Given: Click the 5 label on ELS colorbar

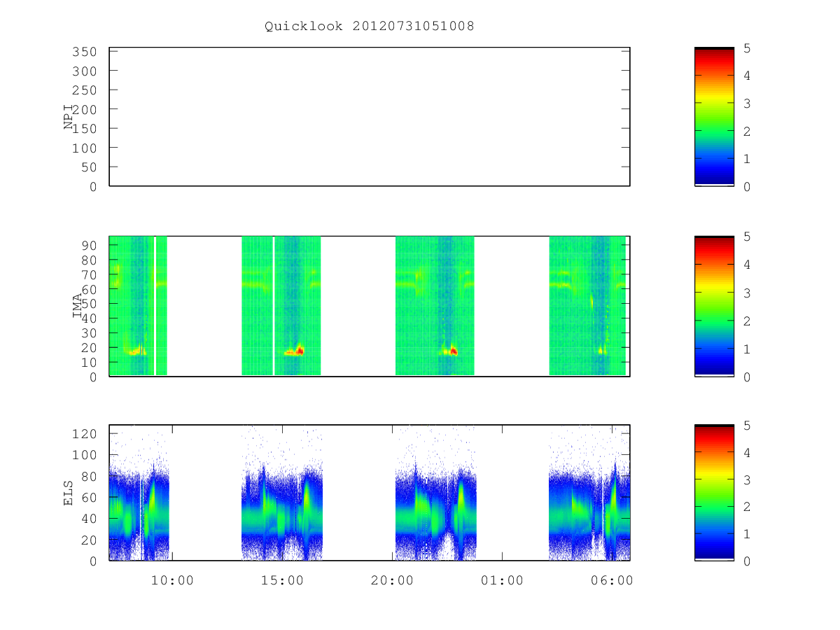Looking at the screenshot, I should click(748, 426).
